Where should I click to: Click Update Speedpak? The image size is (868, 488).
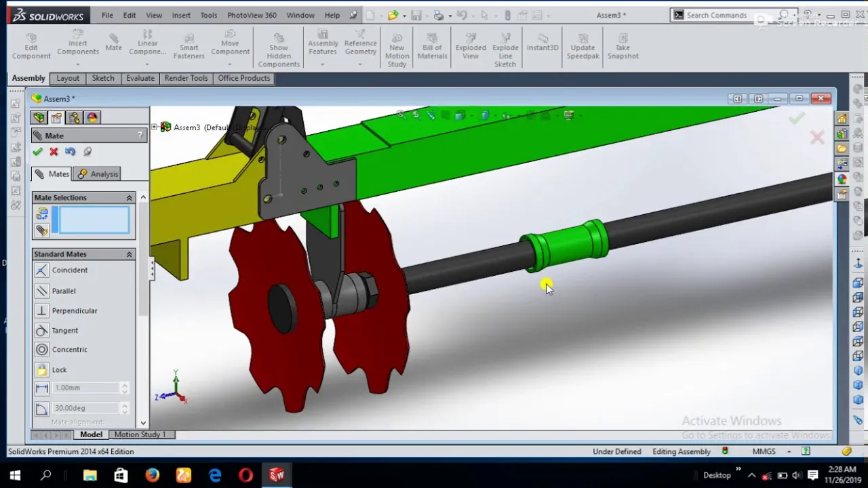tap(583, 47)
